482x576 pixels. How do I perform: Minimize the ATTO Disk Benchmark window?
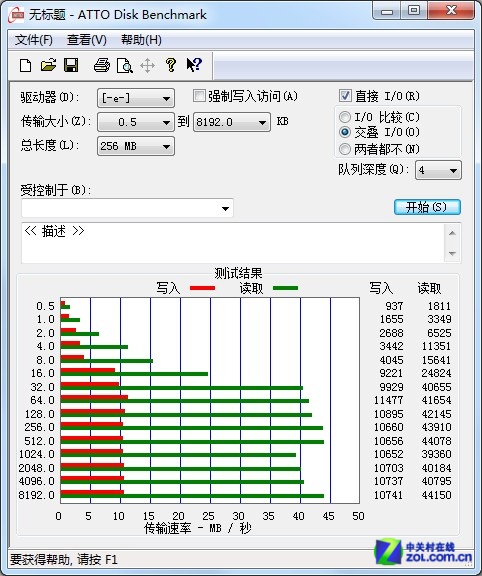[387, 11]
